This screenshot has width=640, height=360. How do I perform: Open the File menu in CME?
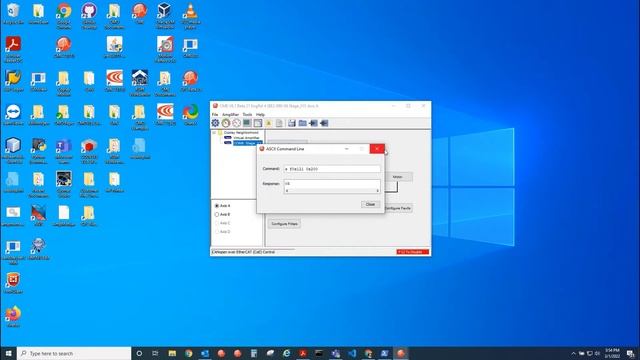215,115
